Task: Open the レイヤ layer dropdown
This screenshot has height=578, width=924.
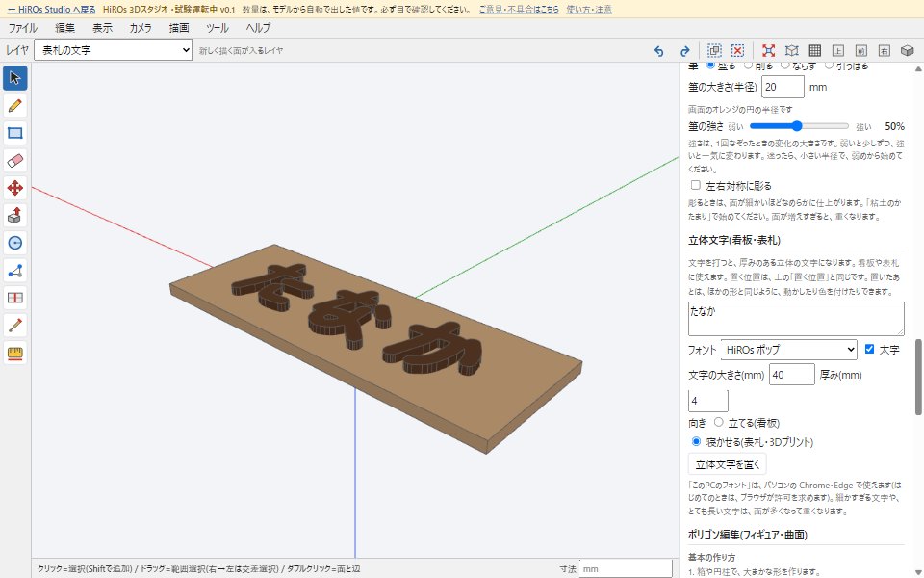Action: pyautogui.click(x=114, y=50)
